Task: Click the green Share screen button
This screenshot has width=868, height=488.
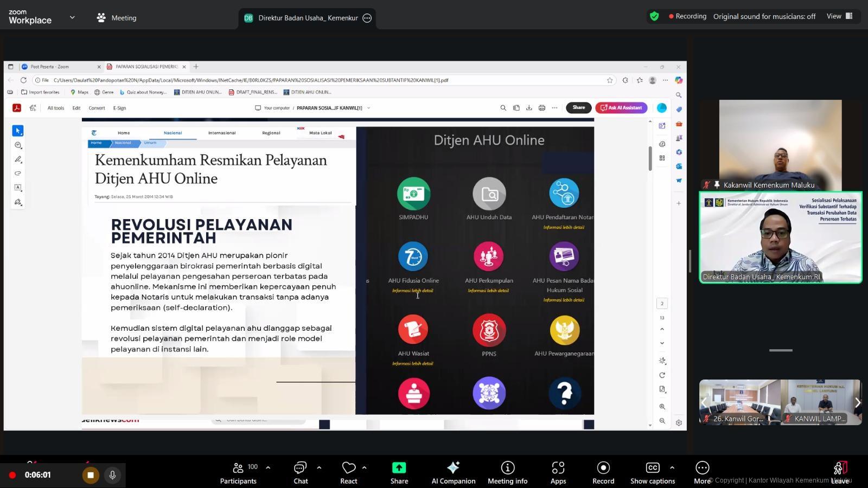Action: click(399, 472)
